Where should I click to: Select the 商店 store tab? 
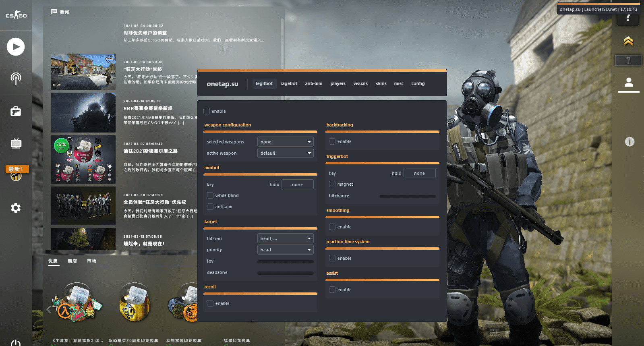(x=72, y=261)
